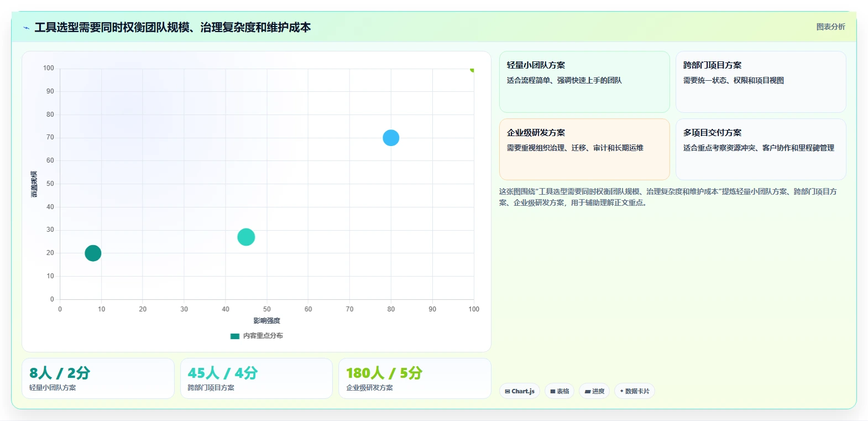Select the 45人 / 4分 stat card
868x421 pixels.
pos(257,378)
